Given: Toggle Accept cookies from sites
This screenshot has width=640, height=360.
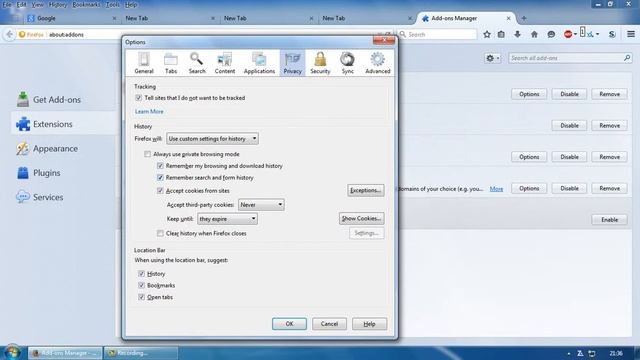Looking at the screenshot, I should click(160, 191).
